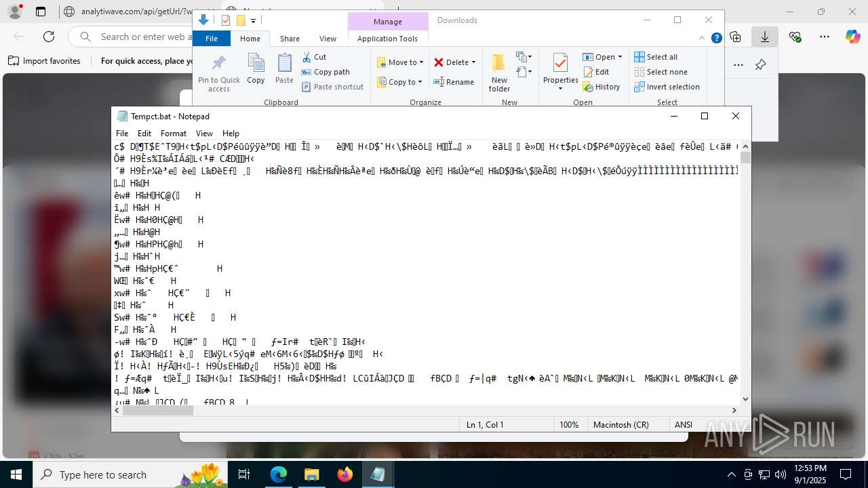Viewport: 868px width, 488px height.
Task: Open the Application Tools tab
Action: (x=387, y=39)
